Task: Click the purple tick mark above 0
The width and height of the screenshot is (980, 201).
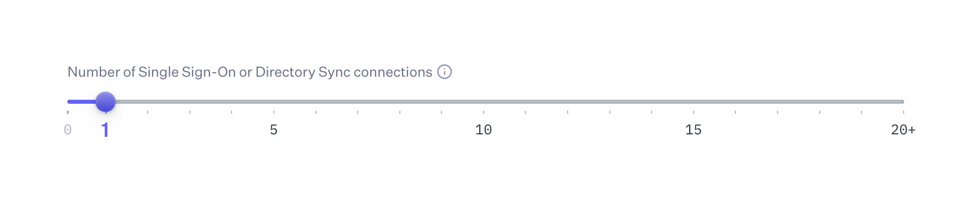Action: click(68, 112)
